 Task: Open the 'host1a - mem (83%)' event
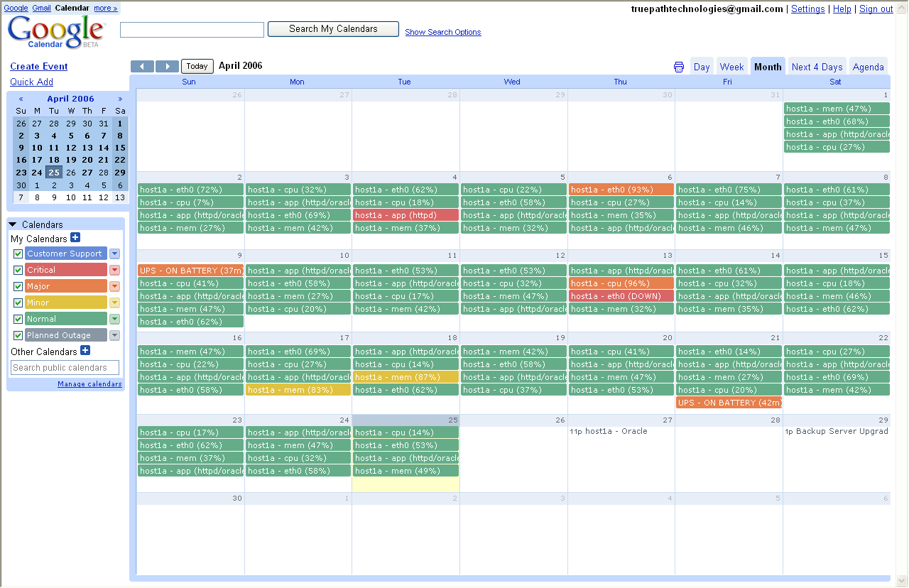(x=298, y=390)
